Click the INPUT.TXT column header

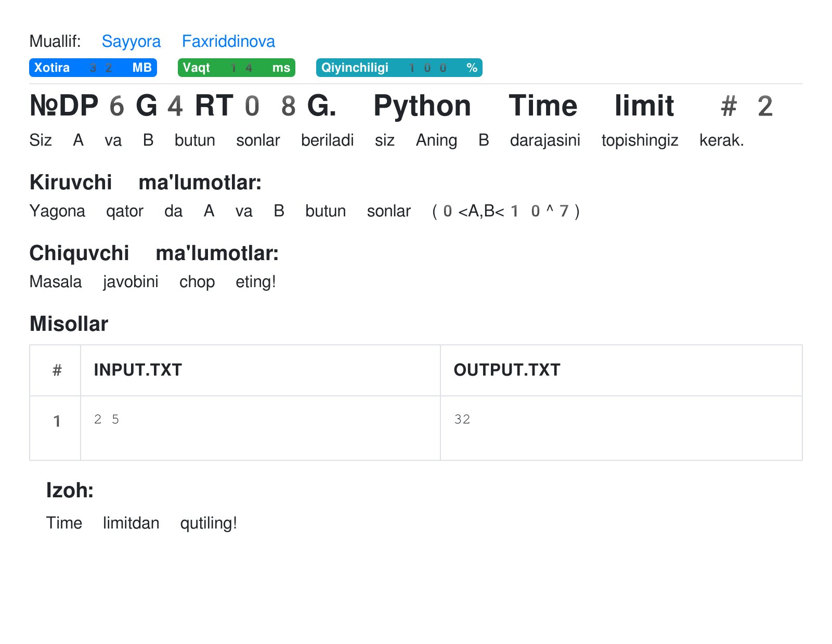pyautogui.click(x=261, y=370)
